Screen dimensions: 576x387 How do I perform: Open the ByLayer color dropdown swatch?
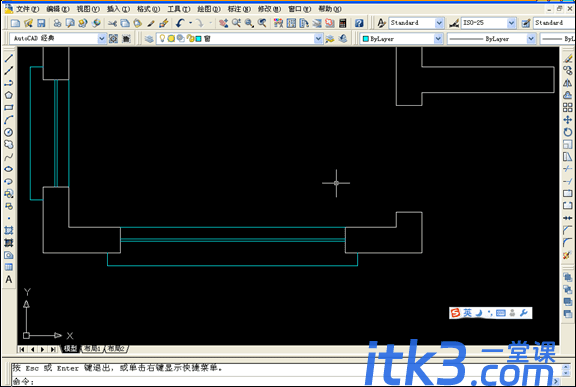click(x=438, y=38)
